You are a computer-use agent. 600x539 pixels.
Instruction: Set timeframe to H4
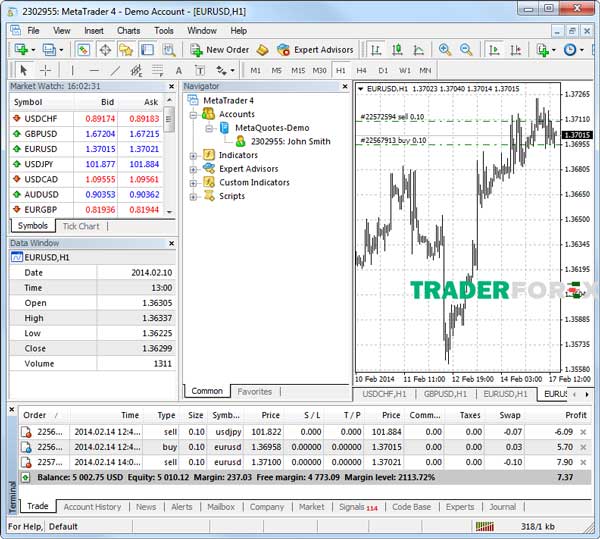point(361,70)
